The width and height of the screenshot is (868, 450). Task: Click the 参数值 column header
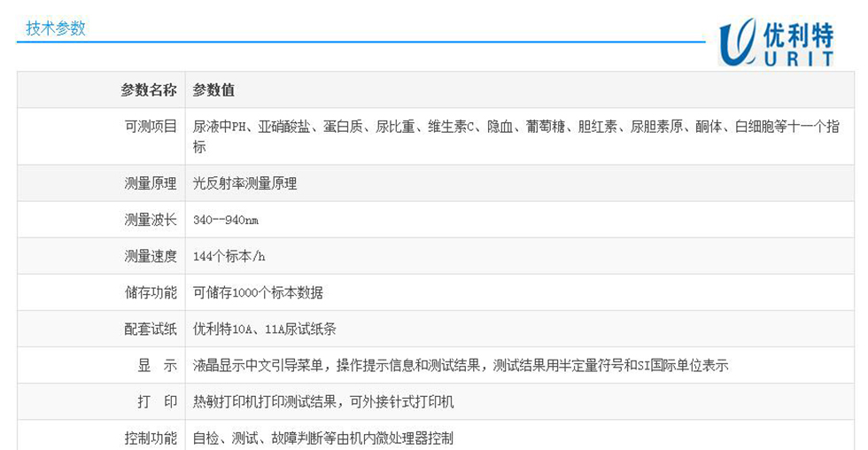[213, 90]
